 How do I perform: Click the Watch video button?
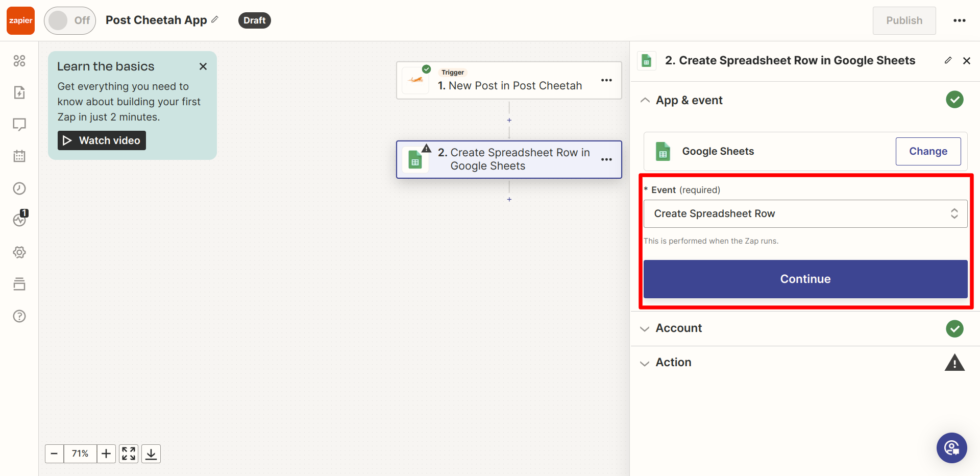pos(102,140)
